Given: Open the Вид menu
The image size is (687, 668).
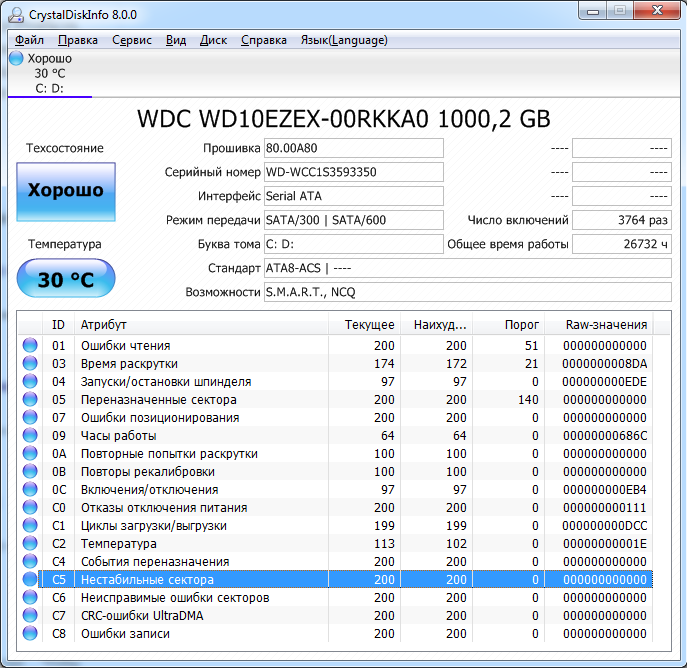Looking at the screenshot, I should (x=176, y=40).
